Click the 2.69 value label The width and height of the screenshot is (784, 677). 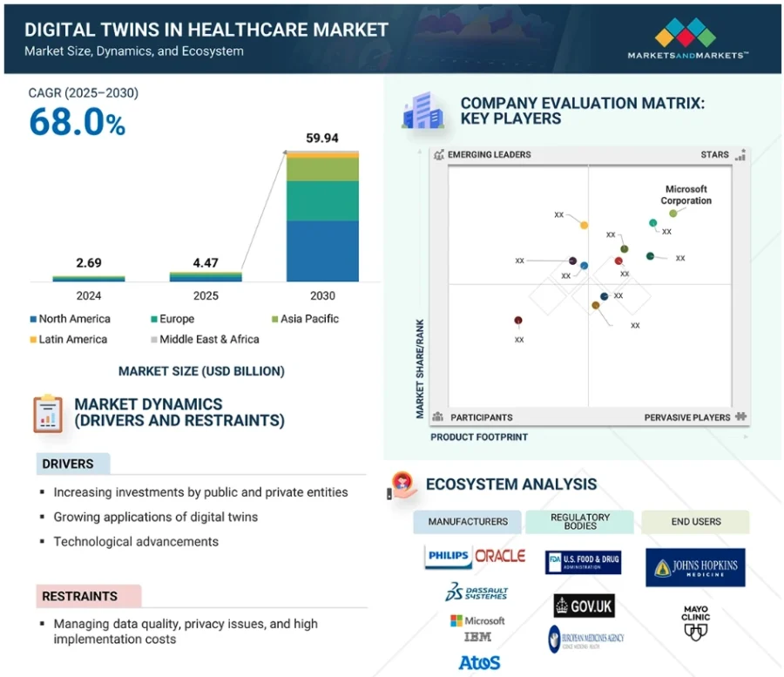pyautogui.click(x=89, y=262)
